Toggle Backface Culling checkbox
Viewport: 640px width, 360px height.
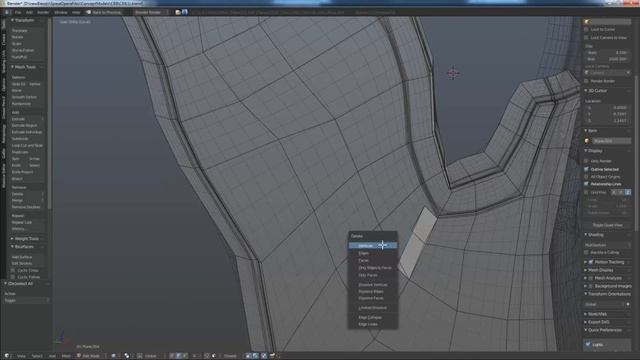[x=587, y=253]
